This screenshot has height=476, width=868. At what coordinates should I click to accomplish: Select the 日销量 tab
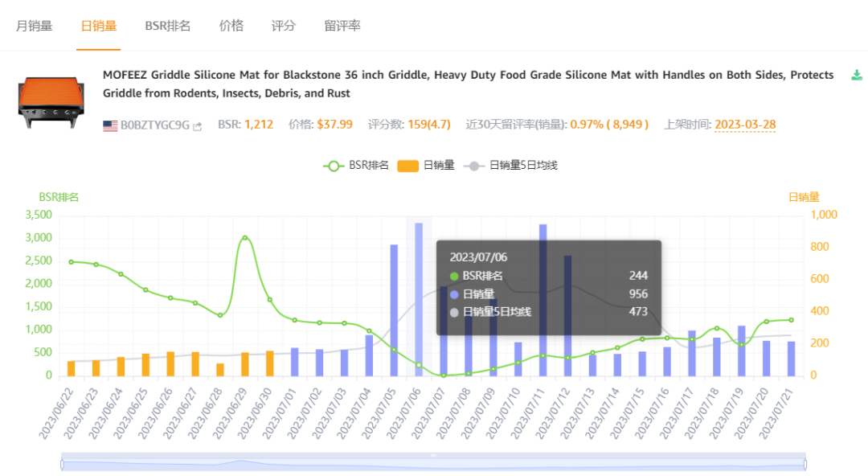pyautogui.click(x=99, y=26)
